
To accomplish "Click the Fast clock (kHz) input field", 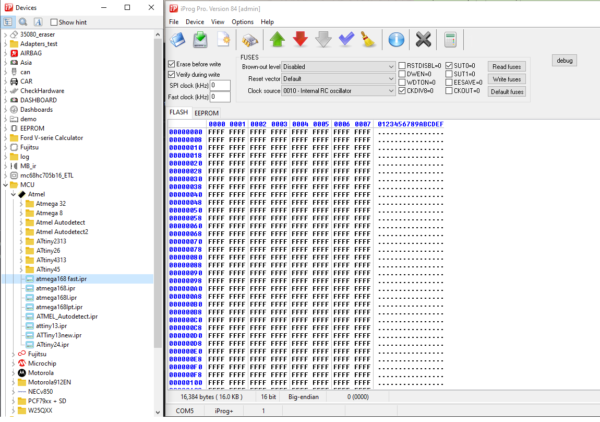I will point(220,97).
